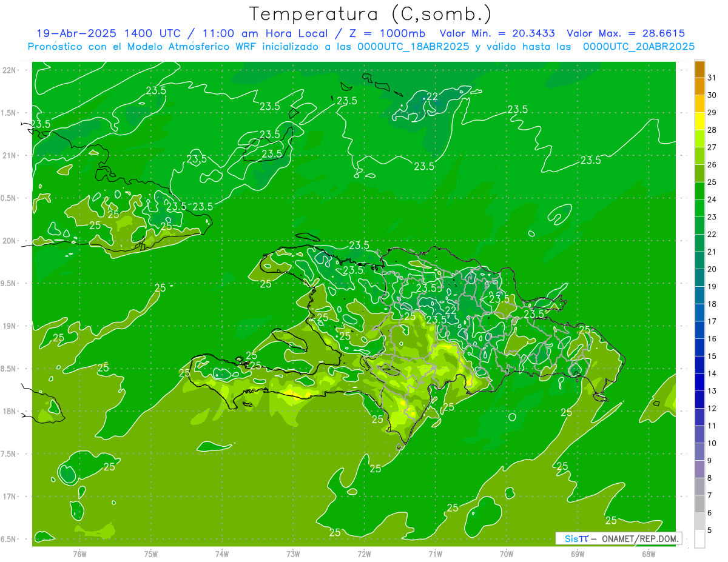The height and width of the screenshot is (562, 728).
Task: Pick the dark blue swatch between 13 and 14
Action: click(x=699, y=383)
